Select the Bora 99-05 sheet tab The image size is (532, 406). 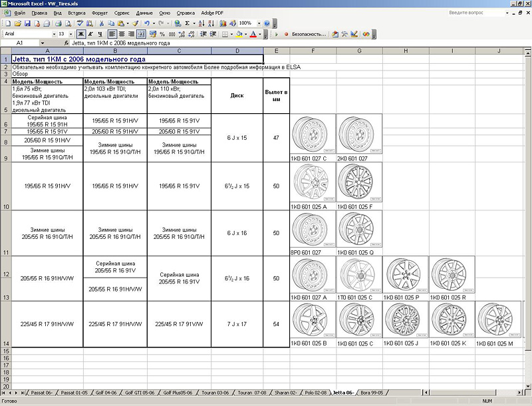tap(372, 393)
